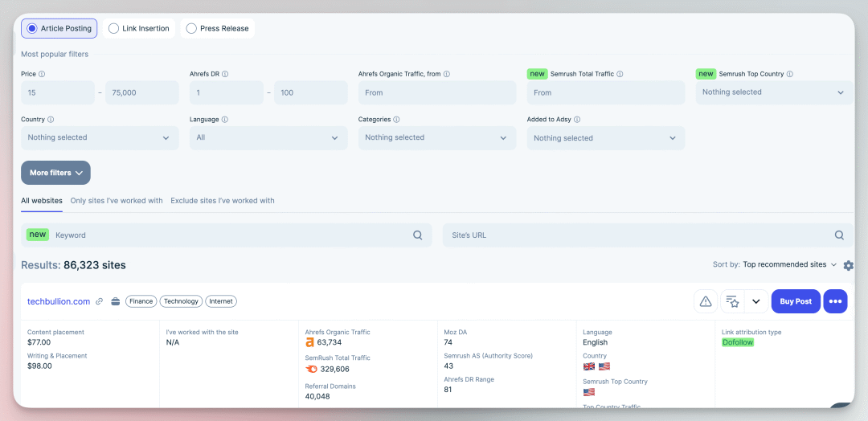
Task: Click the Technology category tag
Action: coord(181,301)
